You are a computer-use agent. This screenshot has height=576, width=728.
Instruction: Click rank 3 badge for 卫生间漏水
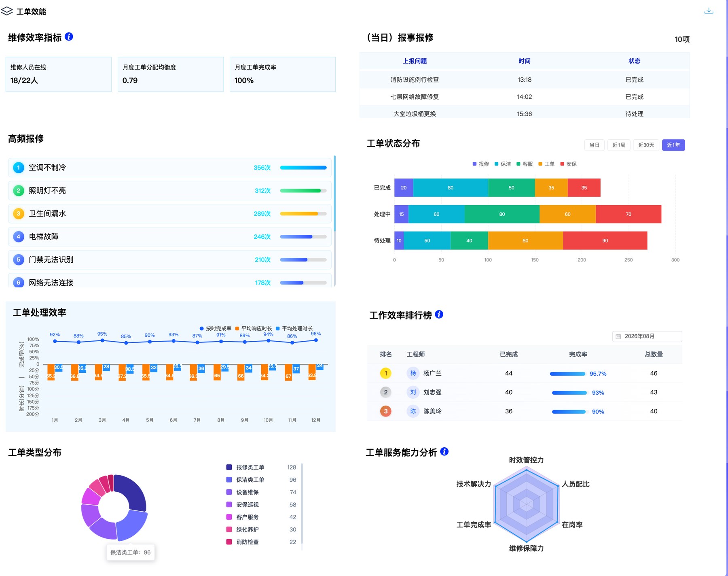[x=18, y=214]
